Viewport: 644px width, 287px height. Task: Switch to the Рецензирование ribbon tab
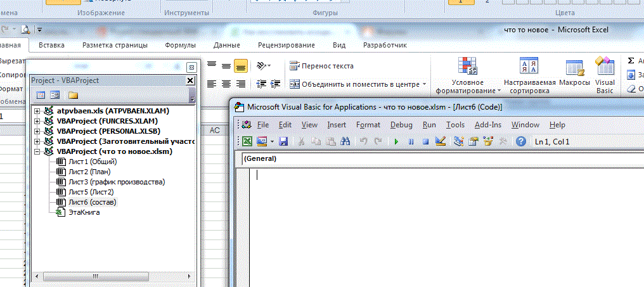tap(287, 45)
